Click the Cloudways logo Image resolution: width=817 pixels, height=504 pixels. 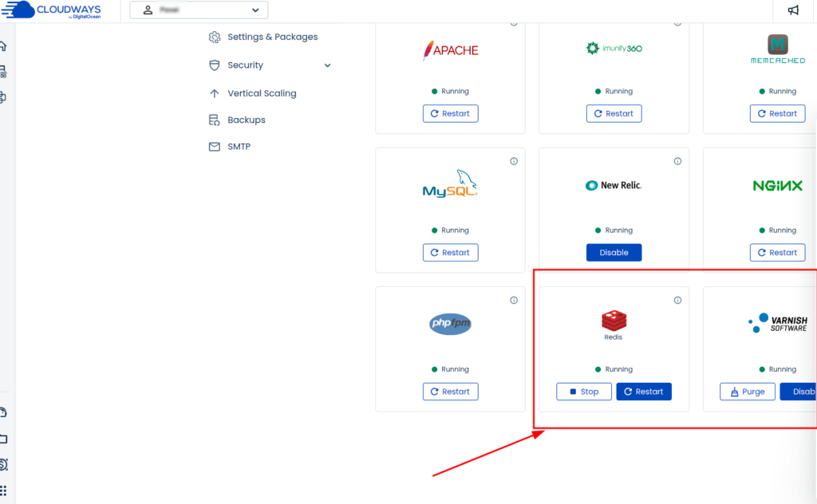tap(51, 10)
